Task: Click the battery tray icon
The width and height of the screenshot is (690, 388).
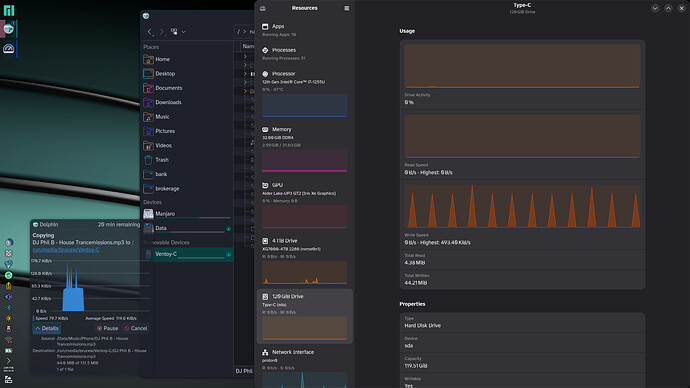Action: point(9,351)
